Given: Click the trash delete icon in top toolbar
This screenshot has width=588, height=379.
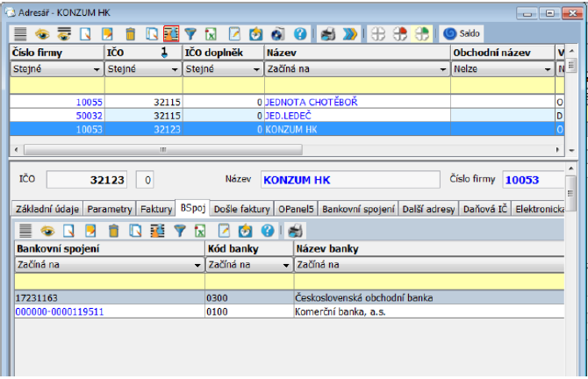Looking at the screenshot, I should [130, 34].
